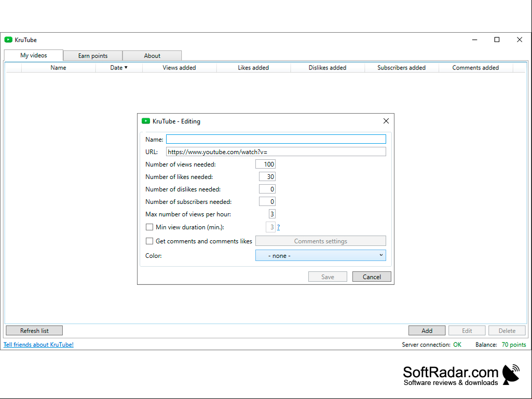Screen dimensions: 532x399
Task: Enable the Min view duration checkbox
Action: pyautogui.click(x=149, y=227)
